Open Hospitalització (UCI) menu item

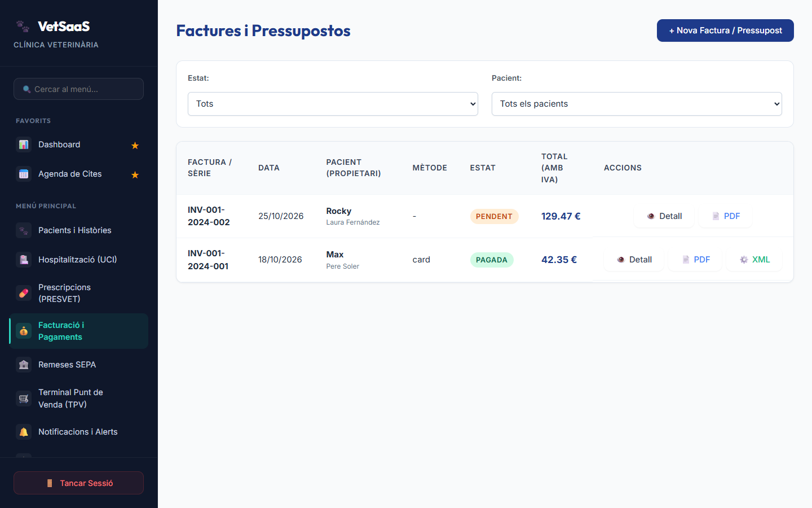pos(79,260)
